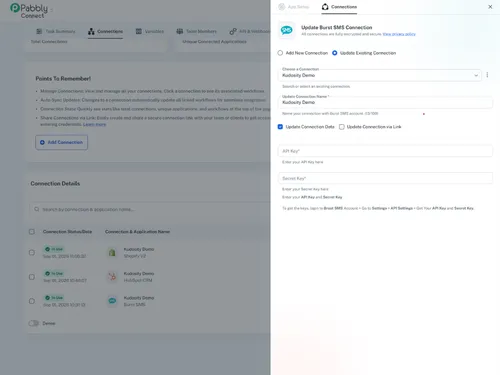Click the Burst SMS logo in panel header
Screen dimensions: 500x375
(x=287, y=30)
